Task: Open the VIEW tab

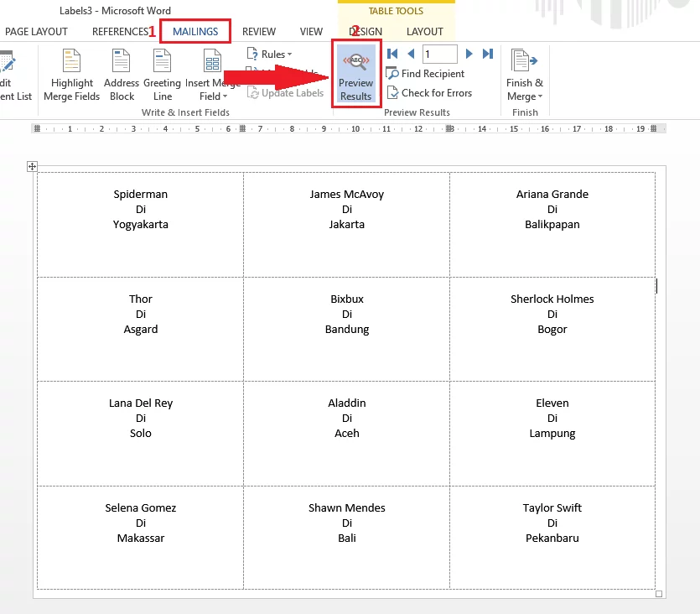Action: pyautogui.click(x=311, y=31)
